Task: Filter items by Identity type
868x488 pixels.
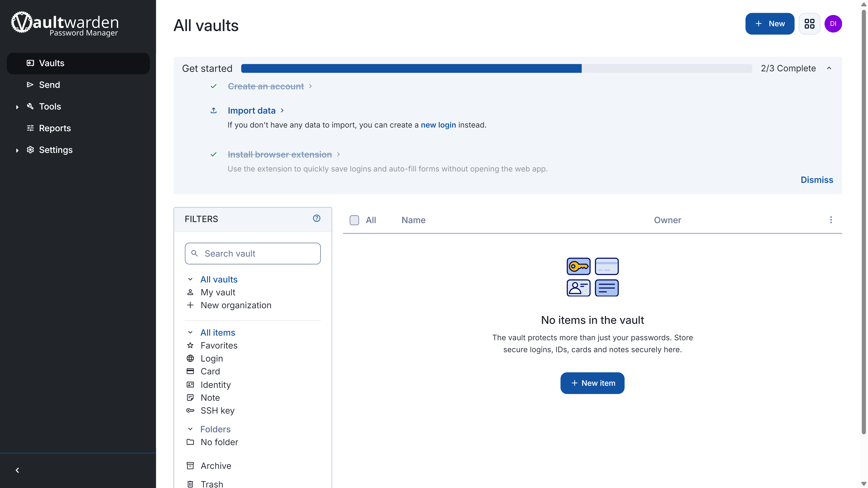Action: [x=216, y=385]
